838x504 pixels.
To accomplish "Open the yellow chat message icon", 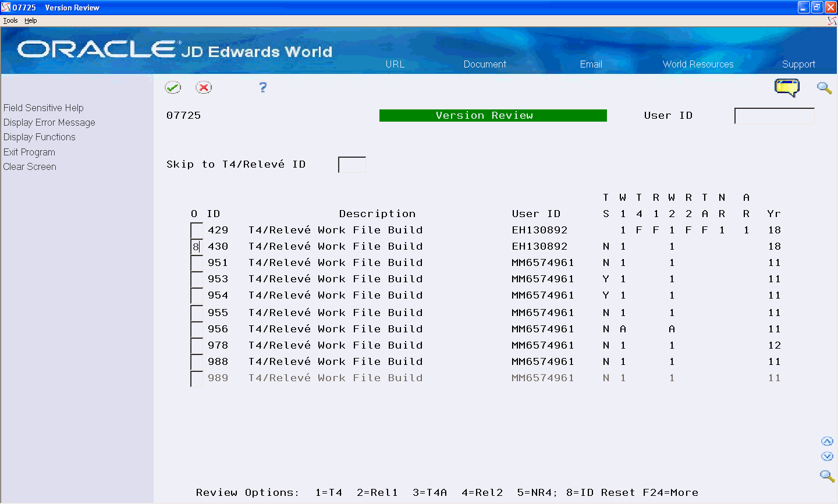I will click(787, 88).
